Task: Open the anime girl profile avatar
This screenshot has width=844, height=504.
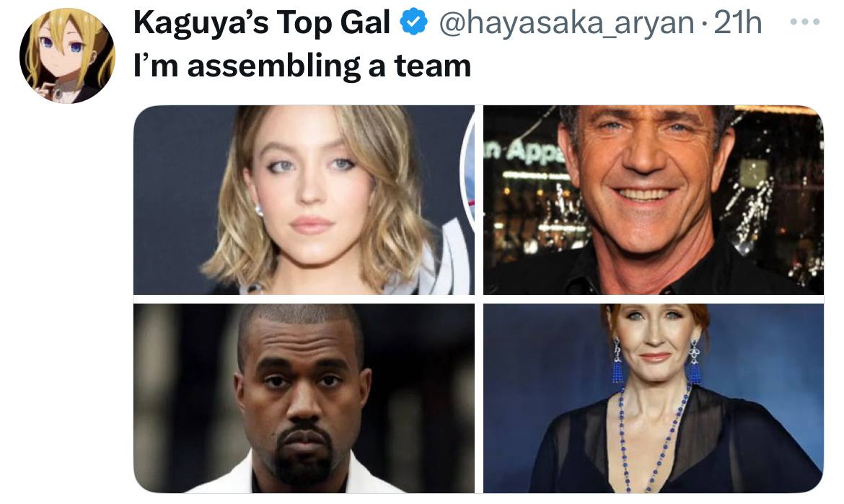Action: [67, 56]
